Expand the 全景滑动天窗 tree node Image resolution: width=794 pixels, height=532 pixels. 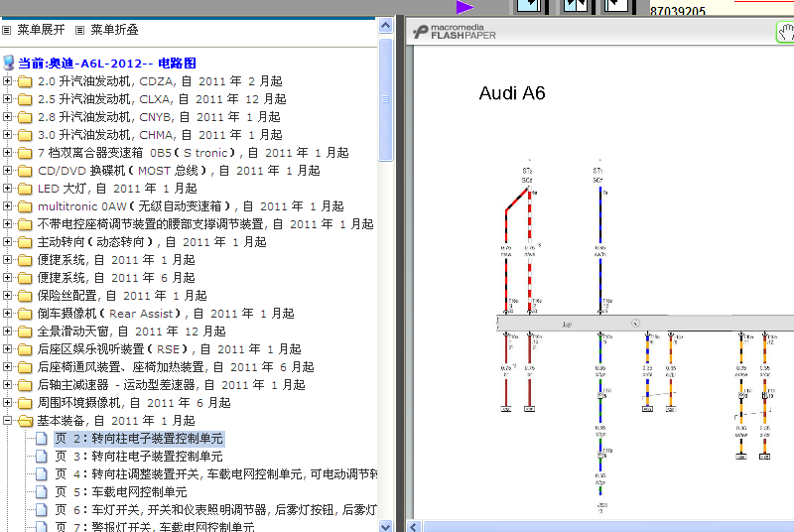(7, 332)
